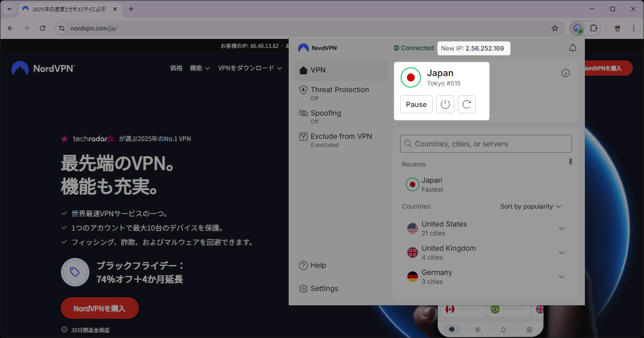Image resolution: width=644 pixels, height=338 pixels.
Task: Click the disconnect power button
Action: [x=445, y=104]
